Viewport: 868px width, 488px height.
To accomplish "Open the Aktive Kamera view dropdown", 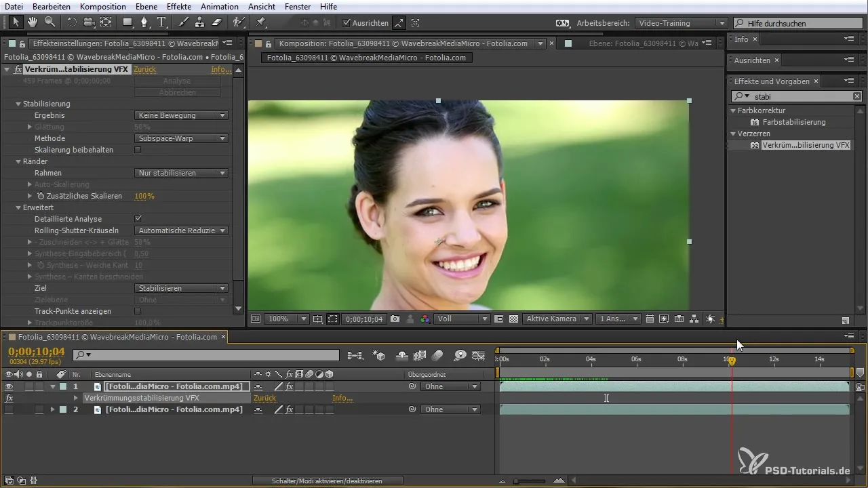I will click(557, 319).
